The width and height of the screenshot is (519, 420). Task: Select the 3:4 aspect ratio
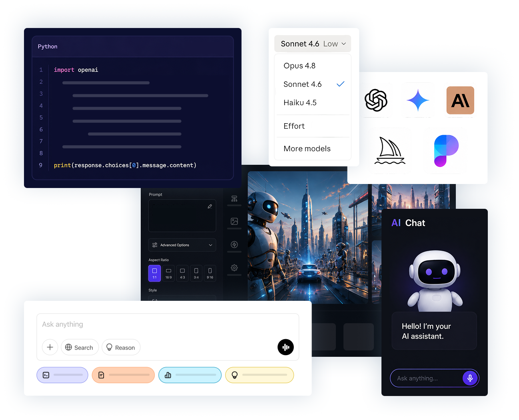(x=196, y=273)
